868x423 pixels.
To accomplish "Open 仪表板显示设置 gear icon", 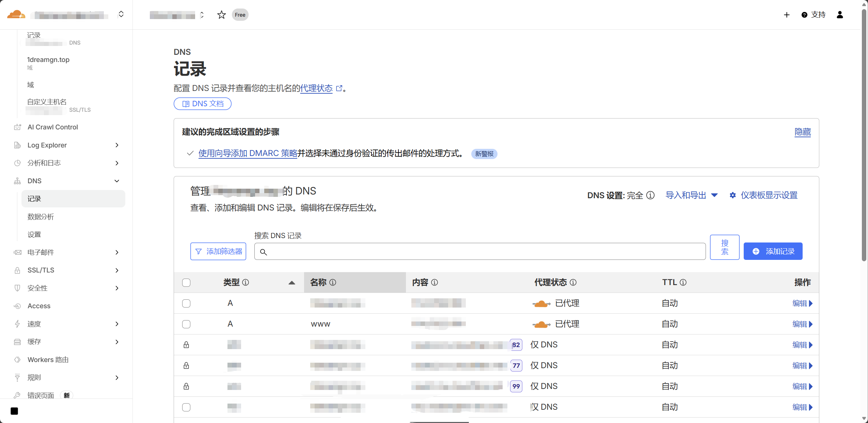I will pos(733,195).
